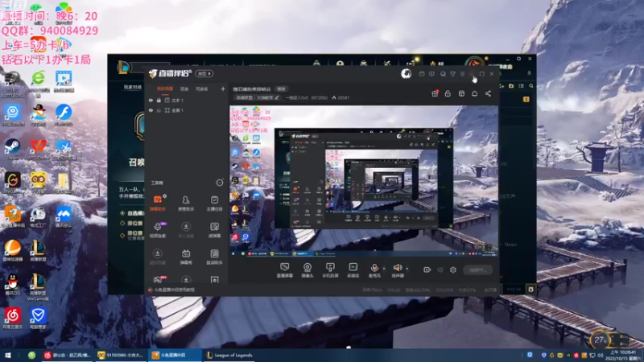This screenshot has width=644, height=362.
Task: Open the gift box icon with red dot
Action: click(x=435, y=93)
